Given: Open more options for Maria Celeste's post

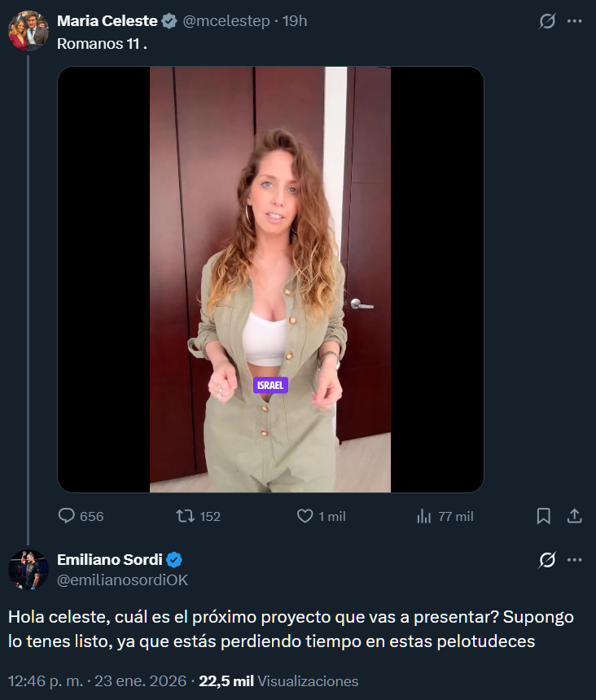Looking at the screenshot, I should (575, 22).
